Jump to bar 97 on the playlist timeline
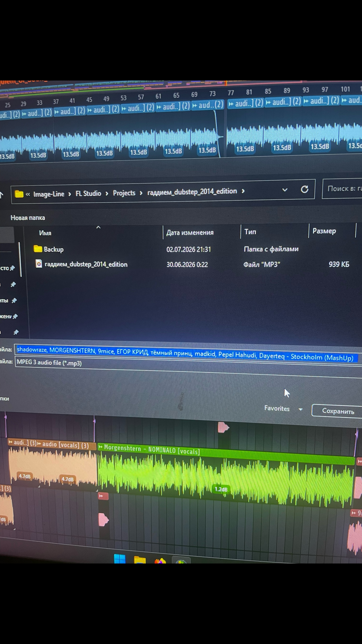This screenshot has height=644, width=362. tap(325, 90)
